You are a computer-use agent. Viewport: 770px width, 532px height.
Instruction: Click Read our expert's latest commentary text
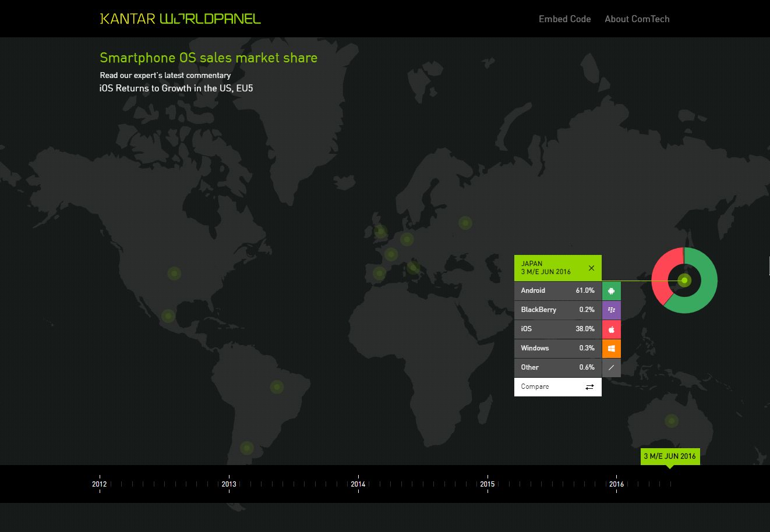pyautogui.click(x=165, y=75)
